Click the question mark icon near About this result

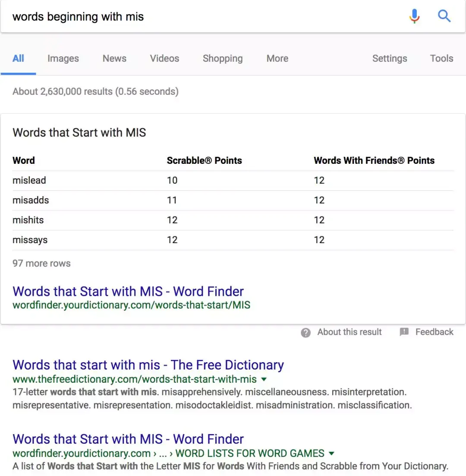(305, 332)
